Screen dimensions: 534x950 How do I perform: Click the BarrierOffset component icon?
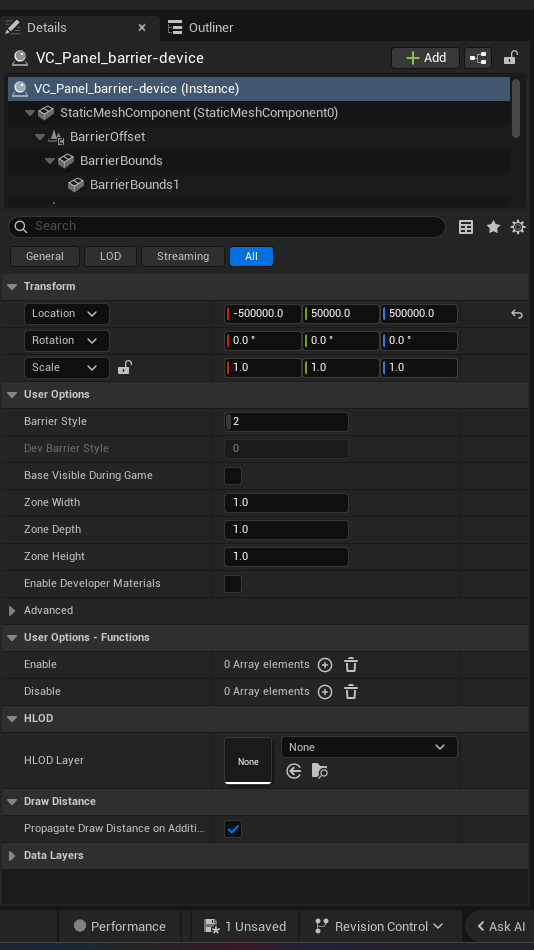[x=56, y=137]
